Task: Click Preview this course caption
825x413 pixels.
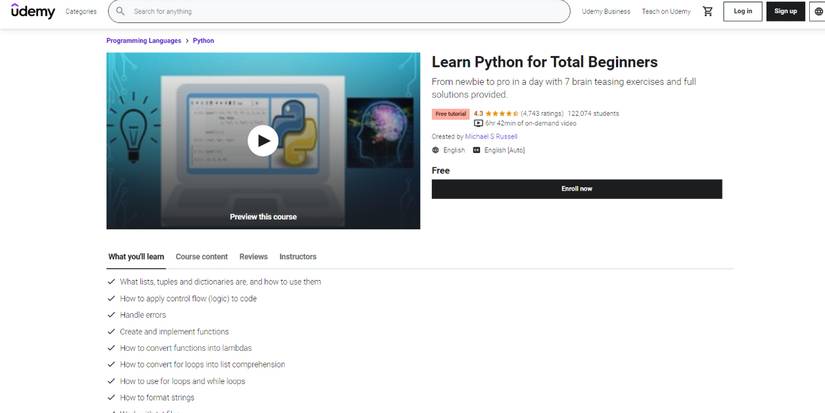Action: coord(263,217)
